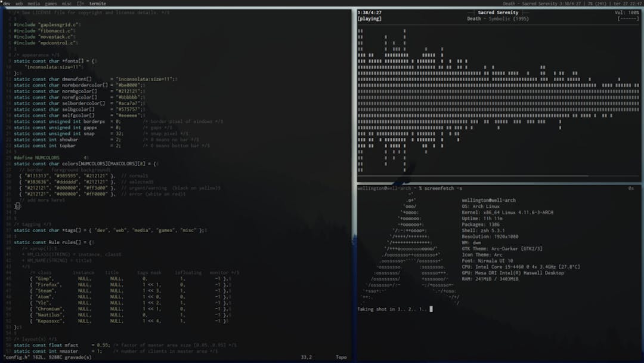Click the []= tiling layout symbol

pos(80,4)
